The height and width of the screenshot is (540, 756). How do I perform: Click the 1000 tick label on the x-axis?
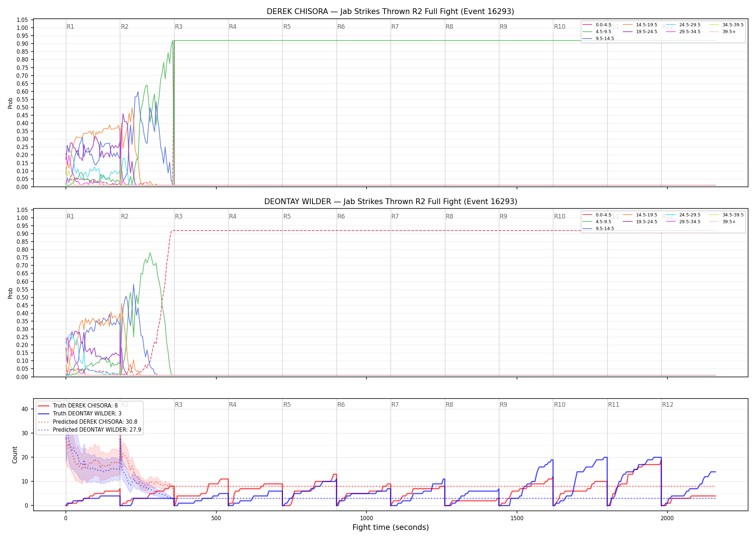[366, 518]
